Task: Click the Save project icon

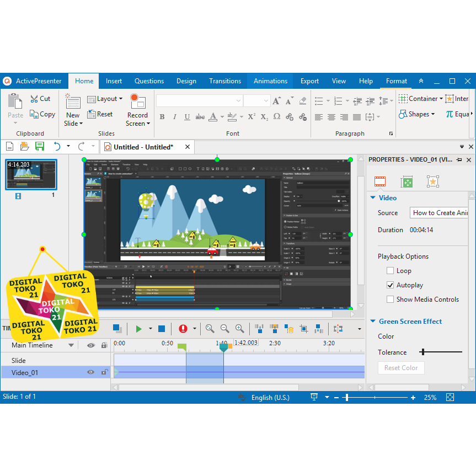Action: pyautogui.click(x=40, y=147)
